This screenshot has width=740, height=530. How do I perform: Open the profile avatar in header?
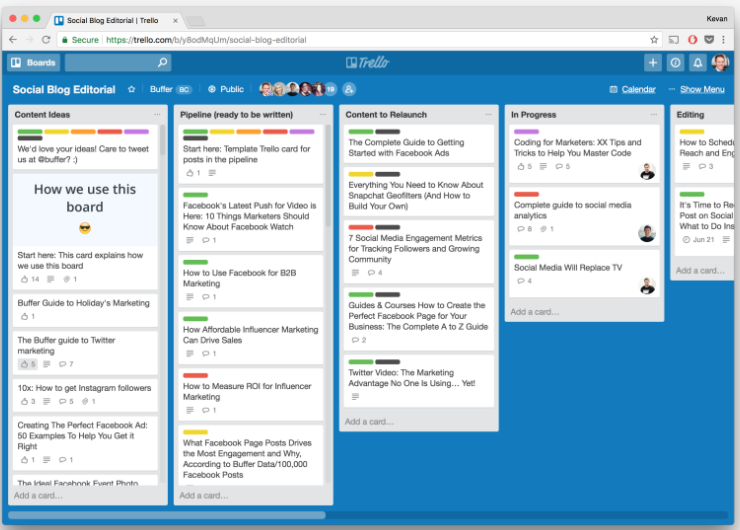720,62
